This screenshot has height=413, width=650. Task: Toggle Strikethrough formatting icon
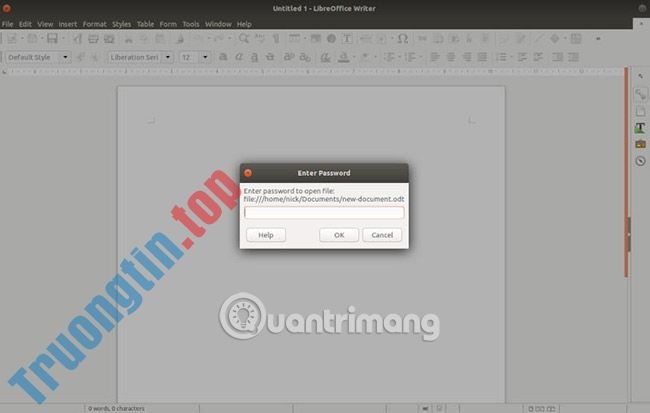[x=270, y=57]
